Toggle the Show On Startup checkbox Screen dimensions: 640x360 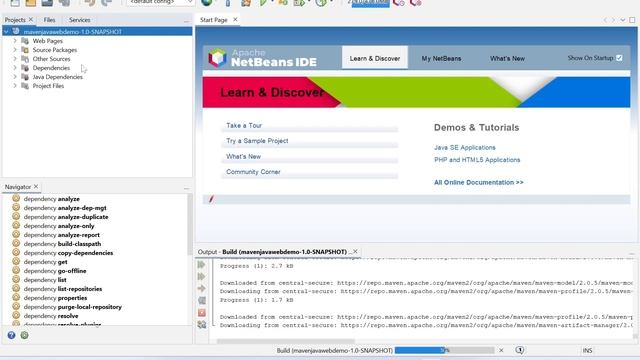[x=619, y=58]
